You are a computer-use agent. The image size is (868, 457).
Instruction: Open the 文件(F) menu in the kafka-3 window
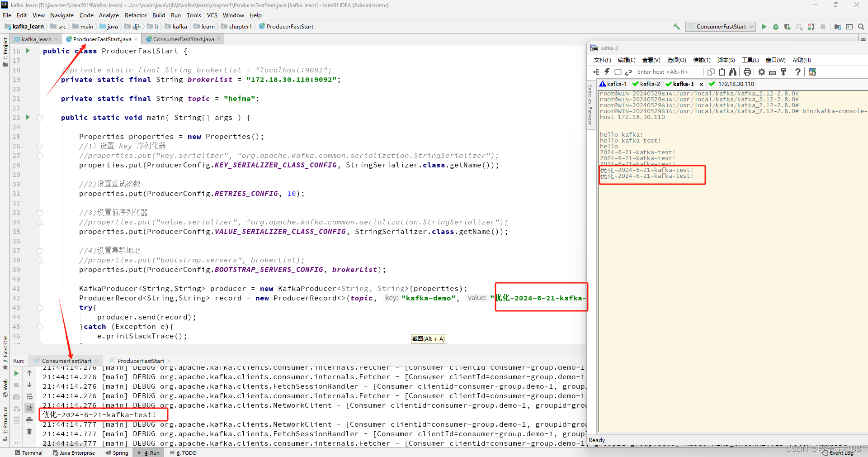(x=602, y=60)
